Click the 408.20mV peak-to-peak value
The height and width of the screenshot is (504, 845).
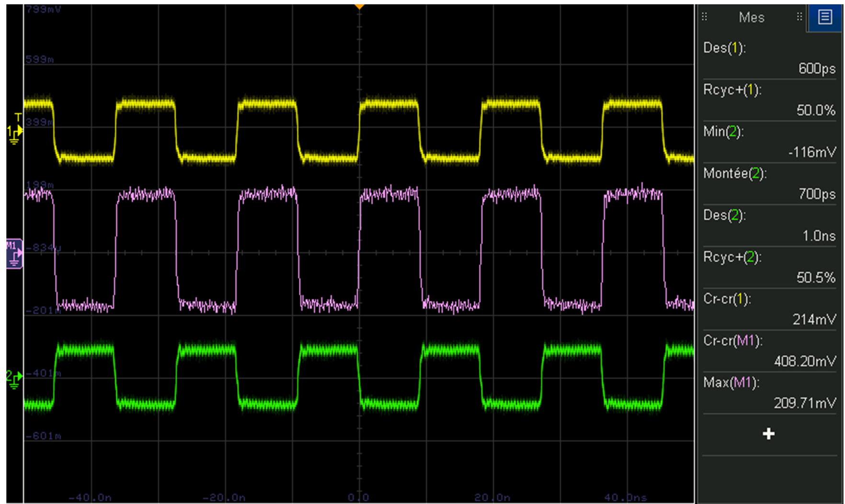(x=805, y=361)
